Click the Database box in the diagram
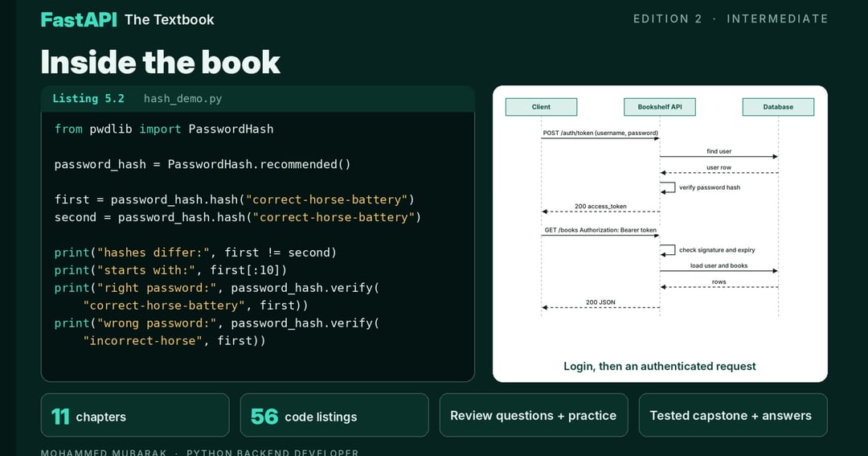This screenshot has height=456, width=868. point(778,107)
